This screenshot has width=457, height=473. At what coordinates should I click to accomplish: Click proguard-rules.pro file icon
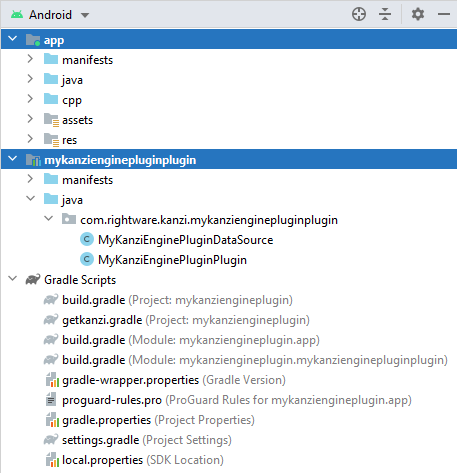tap(51, 399)
